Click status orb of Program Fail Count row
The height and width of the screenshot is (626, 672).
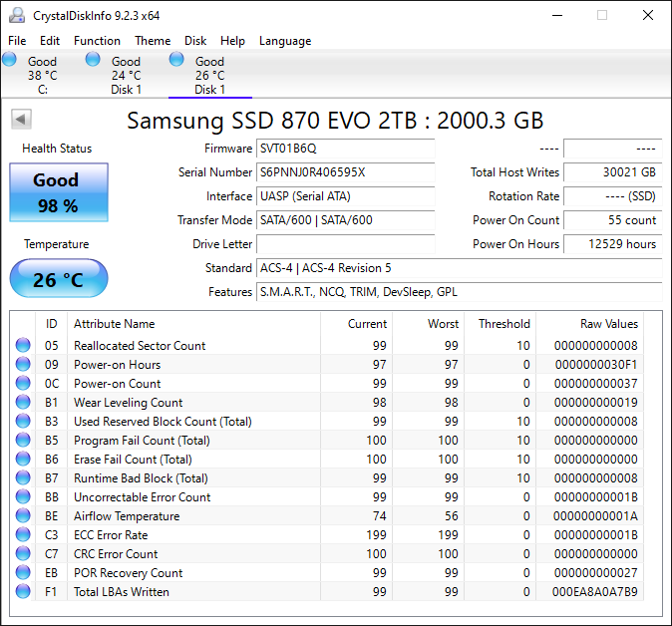23,440
